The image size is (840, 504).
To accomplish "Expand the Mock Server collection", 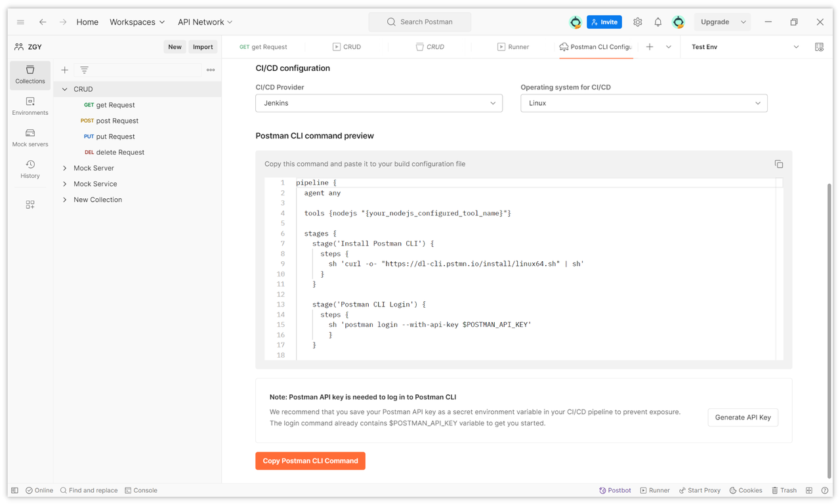I will click(x=64, y=168).
